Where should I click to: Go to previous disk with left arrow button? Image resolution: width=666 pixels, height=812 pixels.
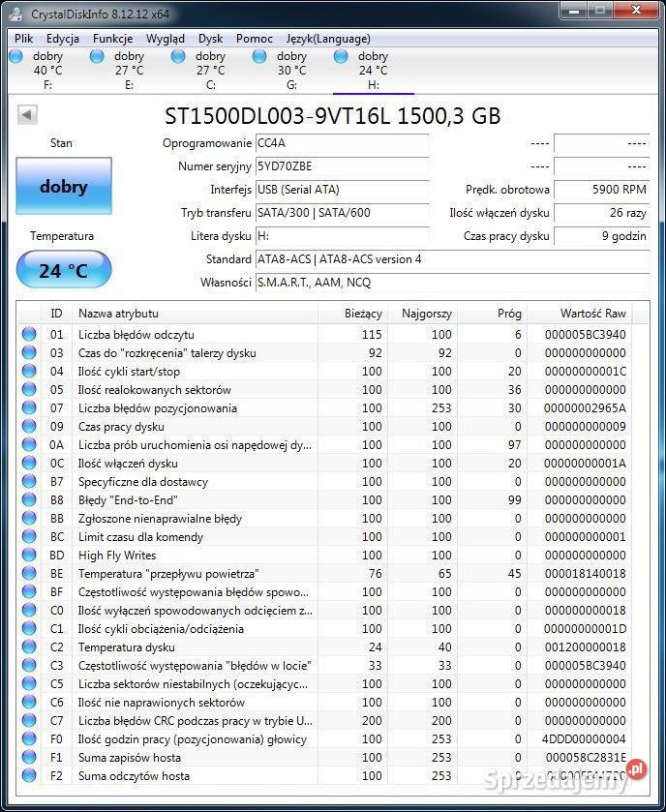tap(27, 115)
